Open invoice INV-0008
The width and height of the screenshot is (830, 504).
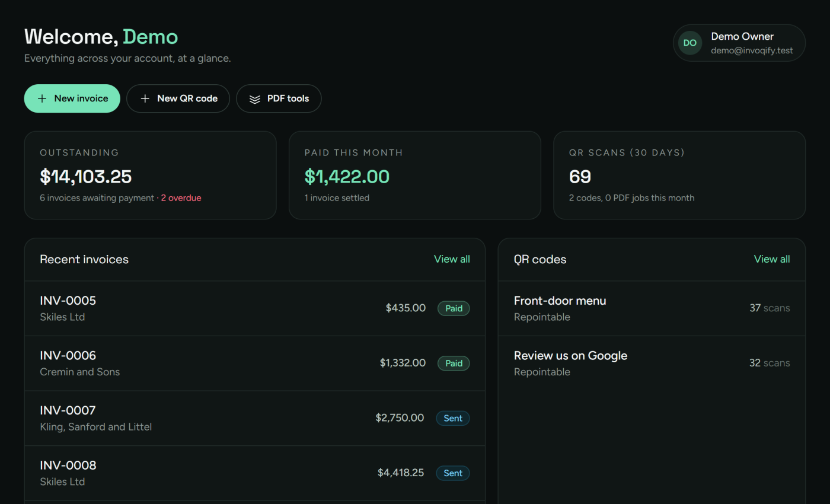point(255,473)
